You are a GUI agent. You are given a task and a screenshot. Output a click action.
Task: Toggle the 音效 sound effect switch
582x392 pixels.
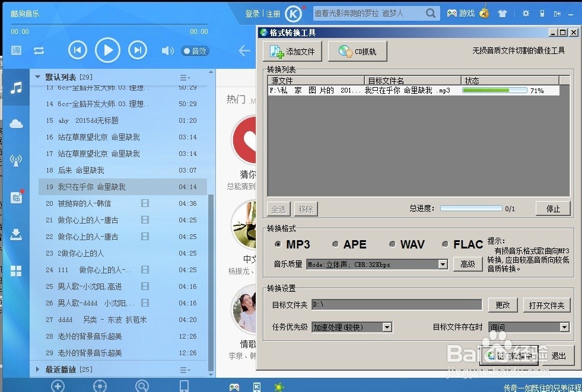pyautogui.click(x=195, y=51)
